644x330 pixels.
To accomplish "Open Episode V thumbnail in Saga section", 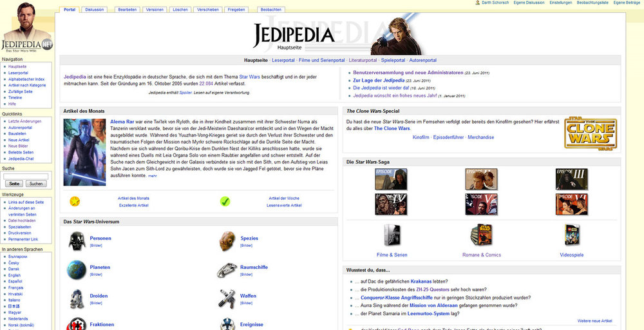I will coord(481,204).
